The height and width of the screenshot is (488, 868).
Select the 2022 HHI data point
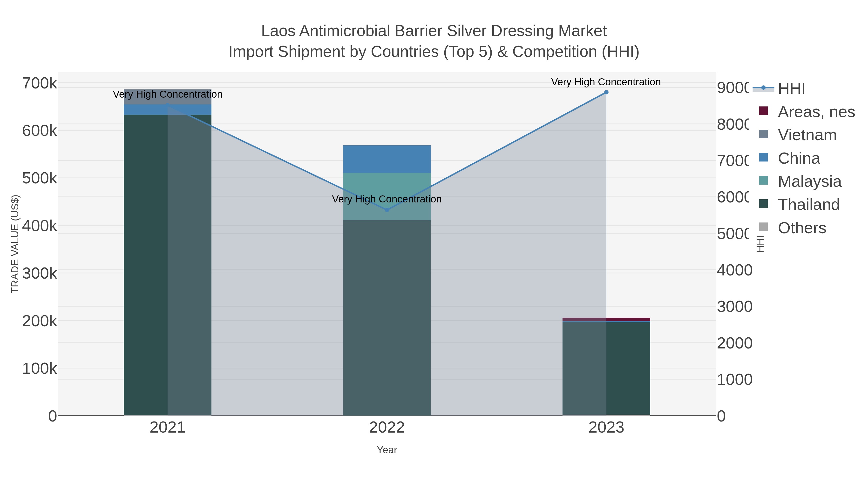pos(387,210)
